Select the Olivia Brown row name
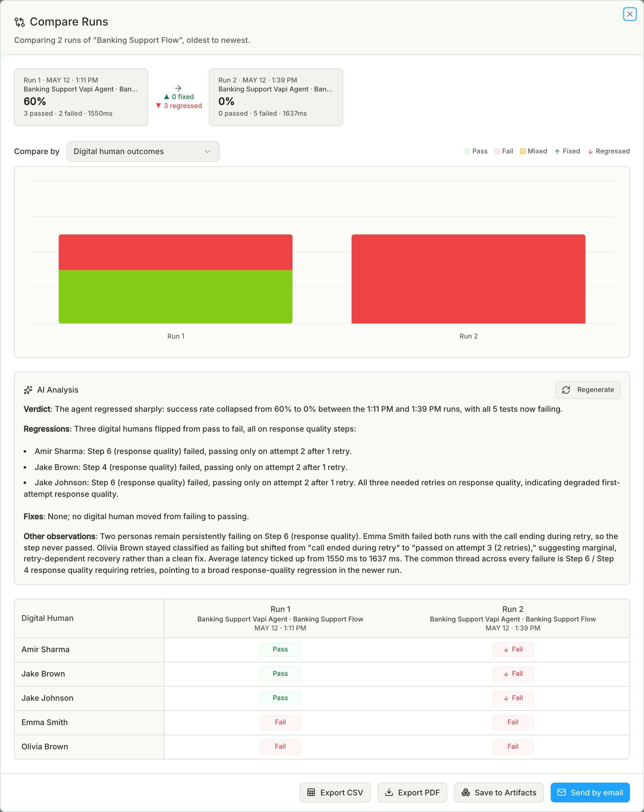The image size is (644, 812). (45, 746)
